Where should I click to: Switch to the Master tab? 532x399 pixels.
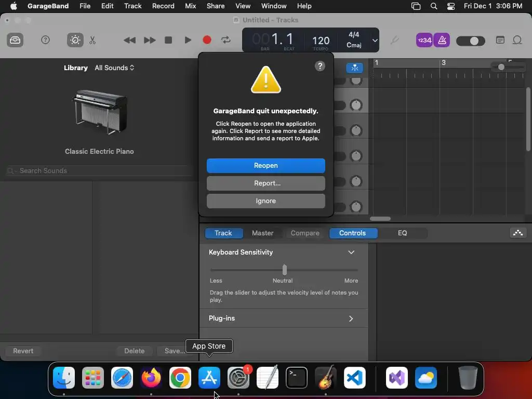tap(262, 233)
